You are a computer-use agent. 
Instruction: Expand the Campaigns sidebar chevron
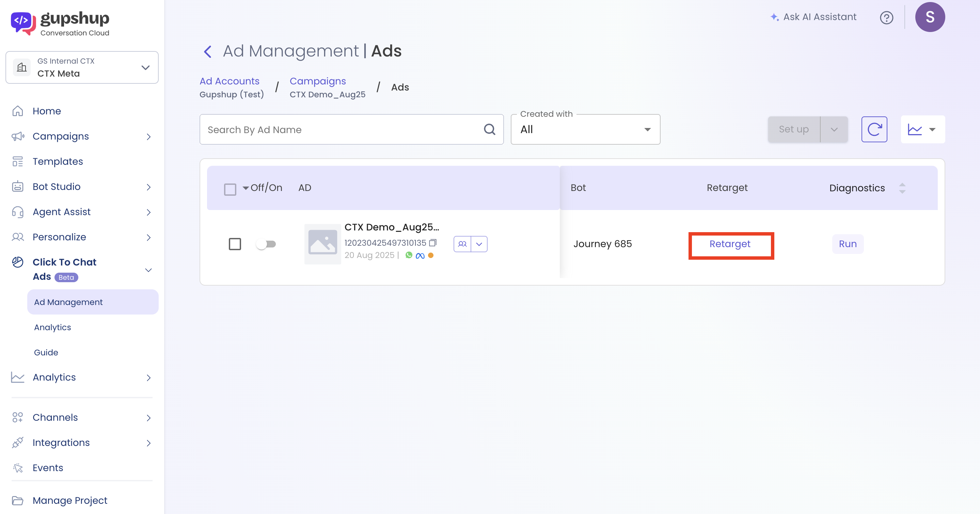(x=148, y=136)
